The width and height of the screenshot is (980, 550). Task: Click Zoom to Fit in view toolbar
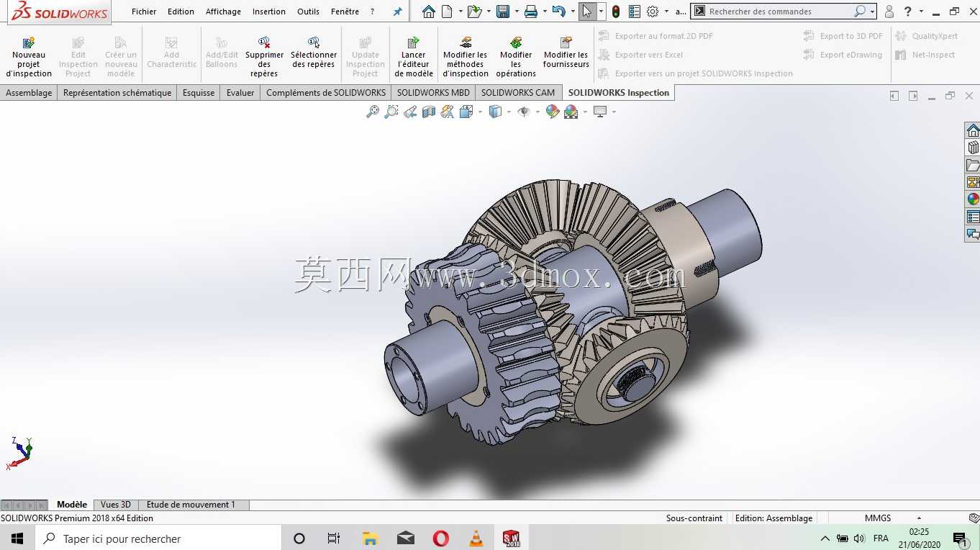pos(373,112)
